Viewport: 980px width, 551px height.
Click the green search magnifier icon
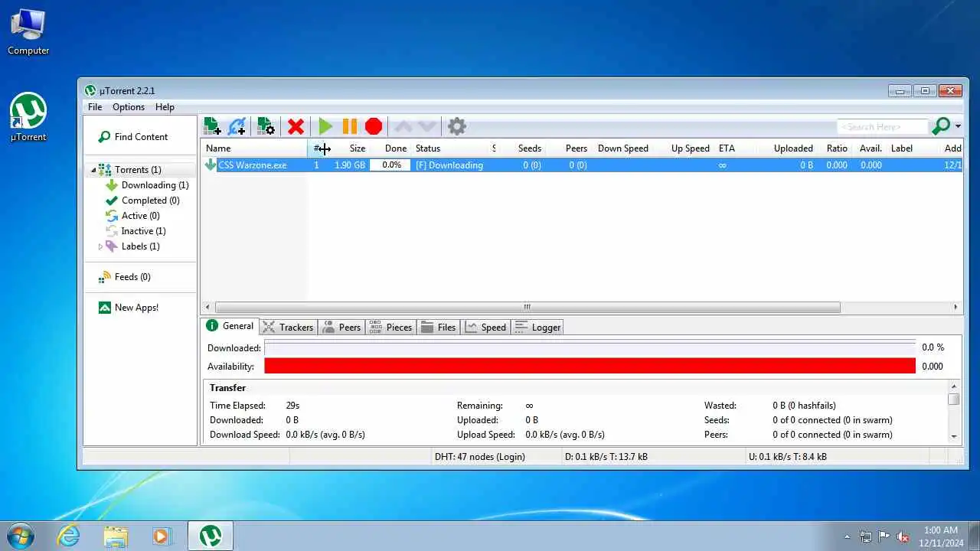(941, 126)
